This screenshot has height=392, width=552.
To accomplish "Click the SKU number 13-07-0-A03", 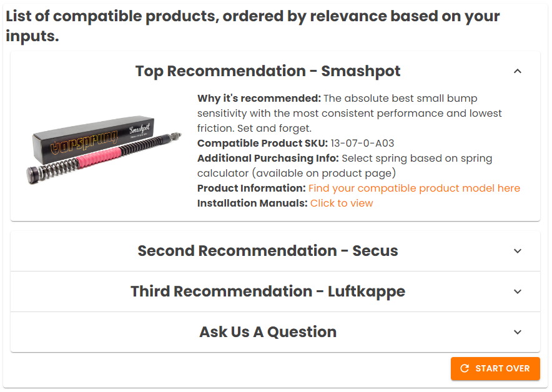I will [362, 144].
